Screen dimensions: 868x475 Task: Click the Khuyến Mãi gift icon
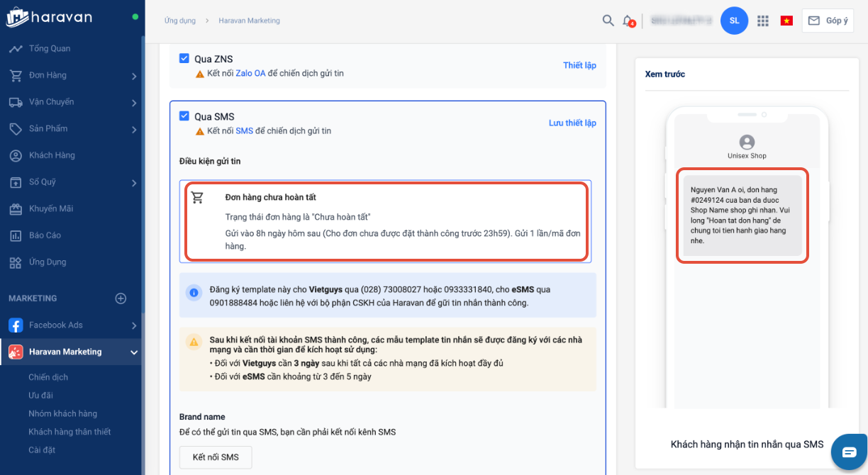tap(16, 208)
